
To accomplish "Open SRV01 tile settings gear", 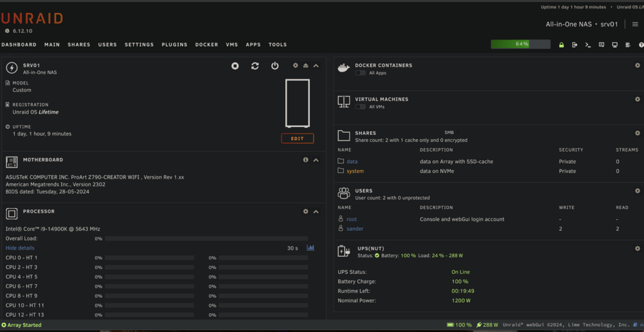I will (x=296, y=65).
